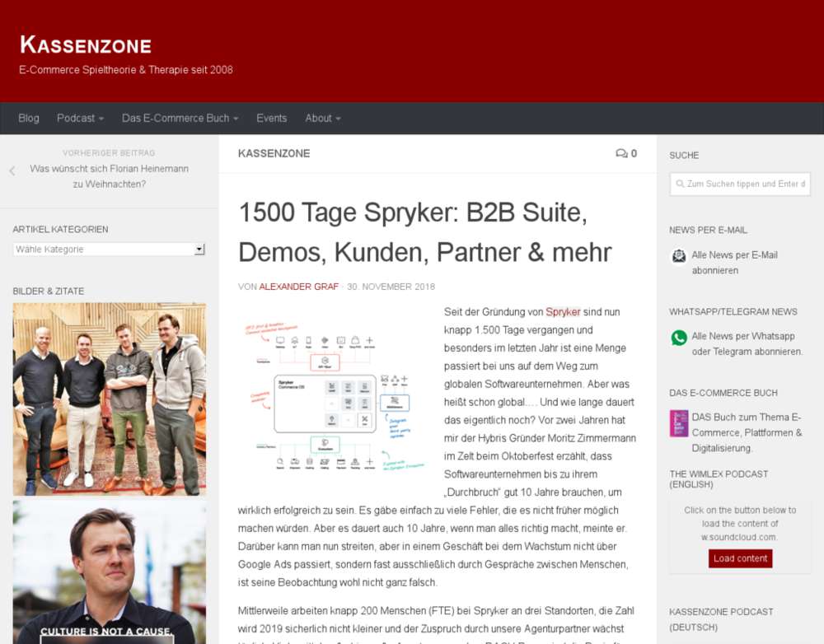This screenshot has height=644, width=824.
Task: Open DAS Buch zum Thema E-Commerce link
Action: point(747,432)
